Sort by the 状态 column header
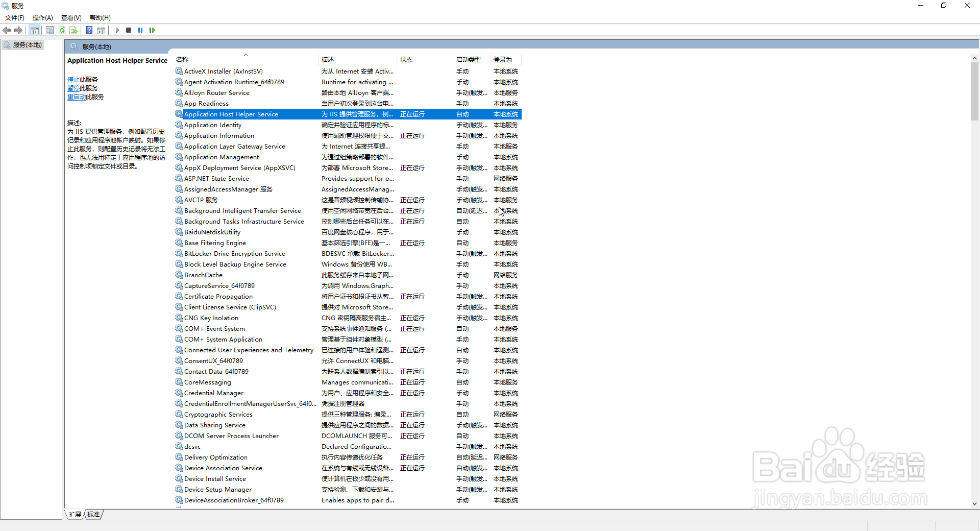The image size is (980, 531). (x=425, y=60)
